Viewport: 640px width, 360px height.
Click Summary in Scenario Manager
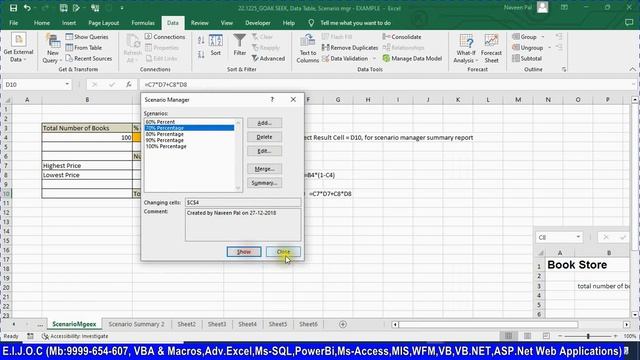point(264,183)
